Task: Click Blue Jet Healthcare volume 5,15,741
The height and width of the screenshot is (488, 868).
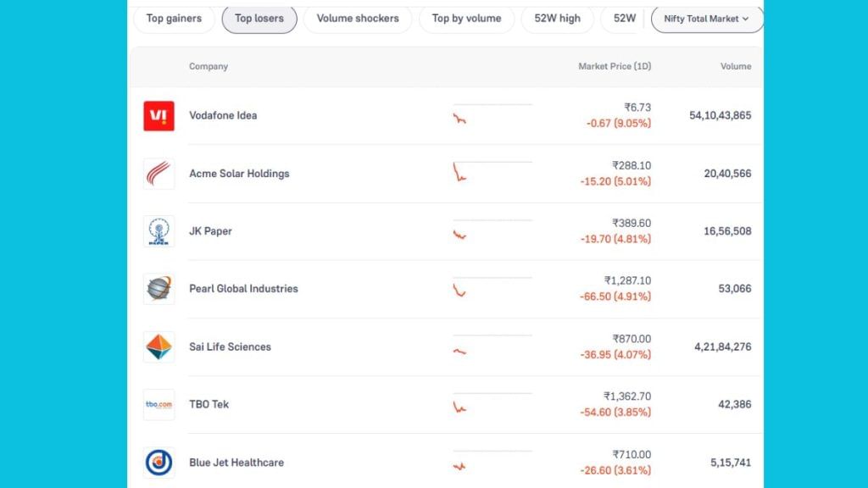Action: 731,463
